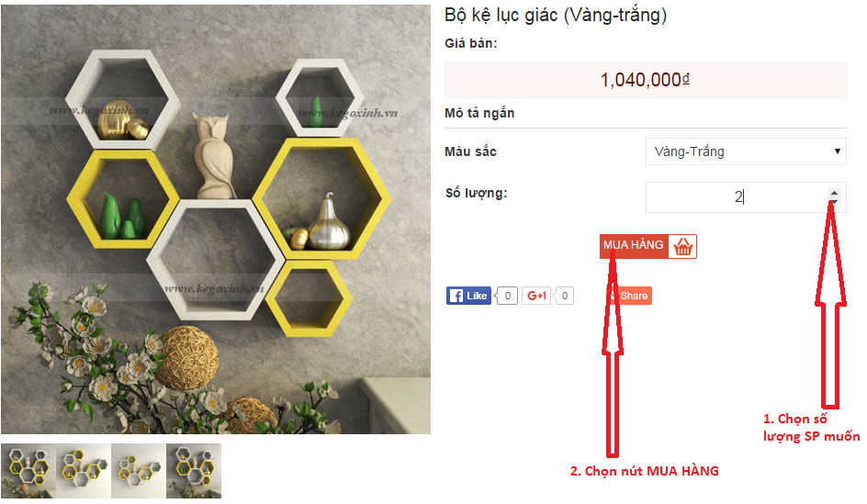The height and width of the screenshot is (504, 867).
Task: Select the third product thumbnail
Action: [139, 471]
